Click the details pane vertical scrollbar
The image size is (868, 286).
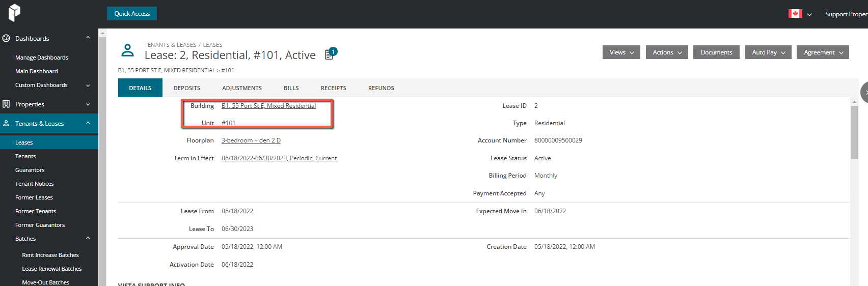(x=854, y=132)
